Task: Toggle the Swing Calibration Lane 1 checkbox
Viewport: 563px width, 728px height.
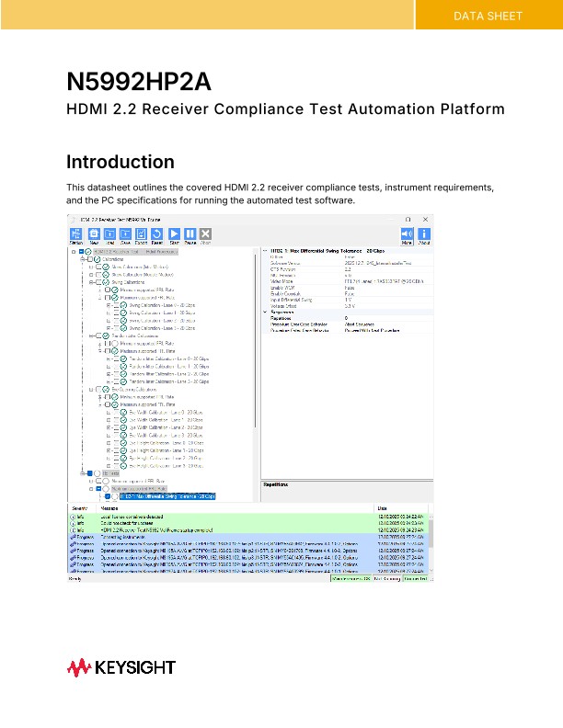Action: [x=116, y=313]
